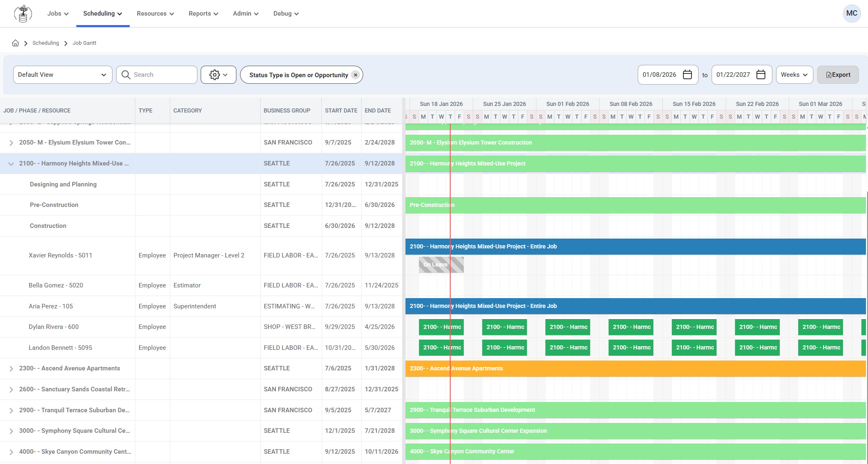Click the Scheduling breadcrumb link
Image resolution: width=868 pixels, height=464 pixels.
[46, 43]
